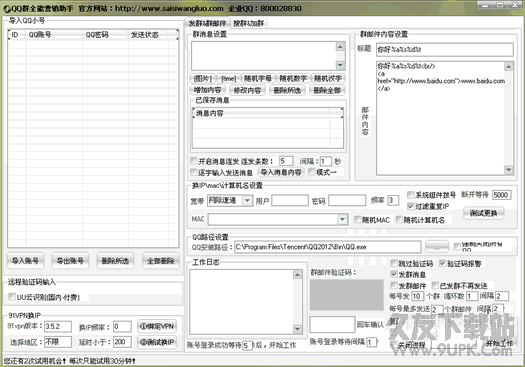This screenshot has width=525, height=367.
Task: Click the 导入消息内容 button
Action: coord(281,172)
